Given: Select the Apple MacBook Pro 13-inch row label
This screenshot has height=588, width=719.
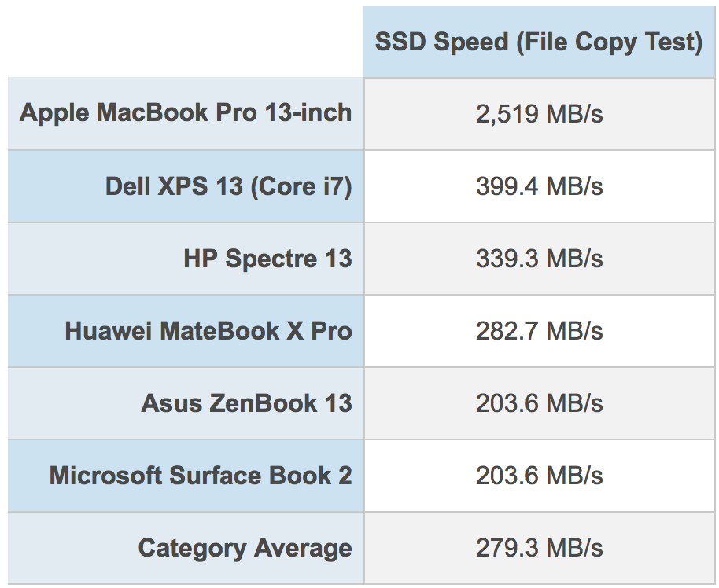Looking at the screenshot, I should (186, 113).
